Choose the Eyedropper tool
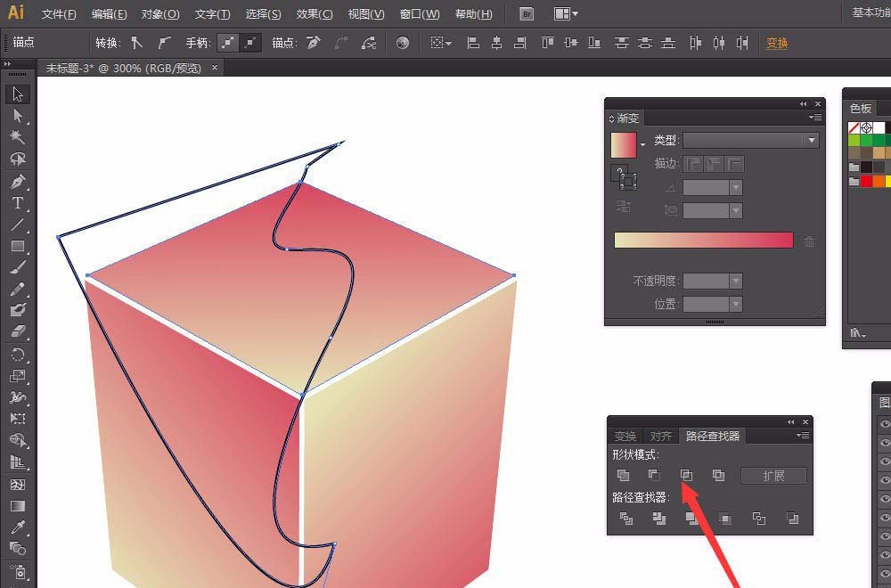891x588 pixels. click(x=17, y=527)
